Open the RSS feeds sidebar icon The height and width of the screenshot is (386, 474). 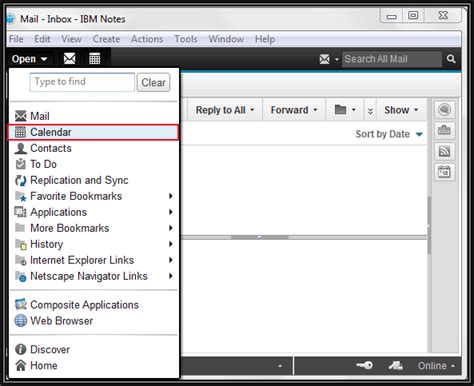(x=444, y=151)
